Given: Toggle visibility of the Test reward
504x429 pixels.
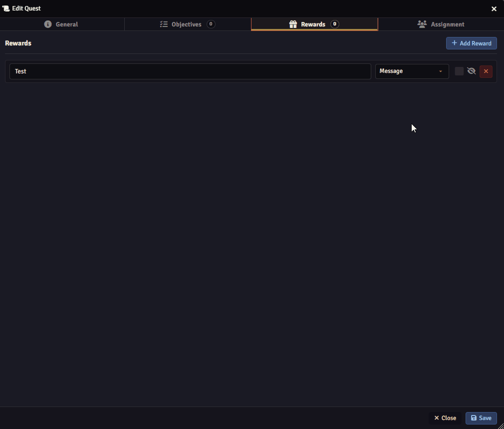Looking at the screenshot, I should coord(471,71).
